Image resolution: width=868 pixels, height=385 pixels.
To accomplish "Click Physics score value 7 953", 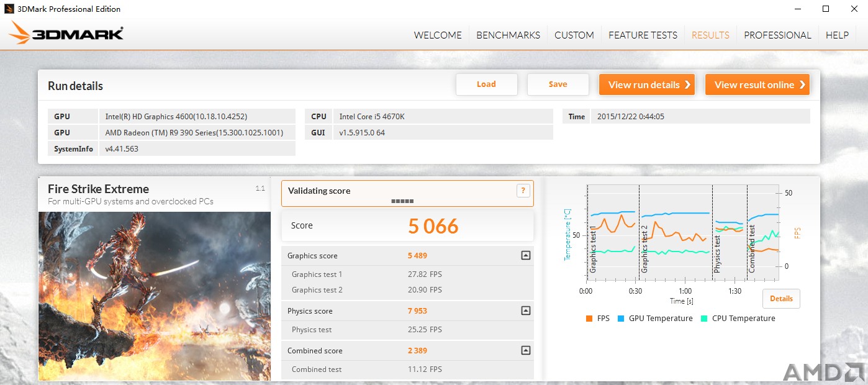I will tap(417, 311).
